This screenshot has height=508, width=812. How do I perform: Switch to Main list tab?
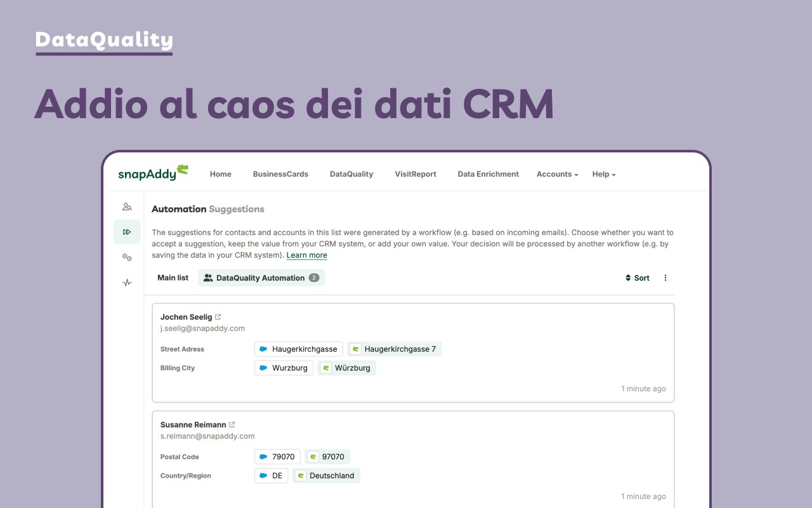point(173,277)
